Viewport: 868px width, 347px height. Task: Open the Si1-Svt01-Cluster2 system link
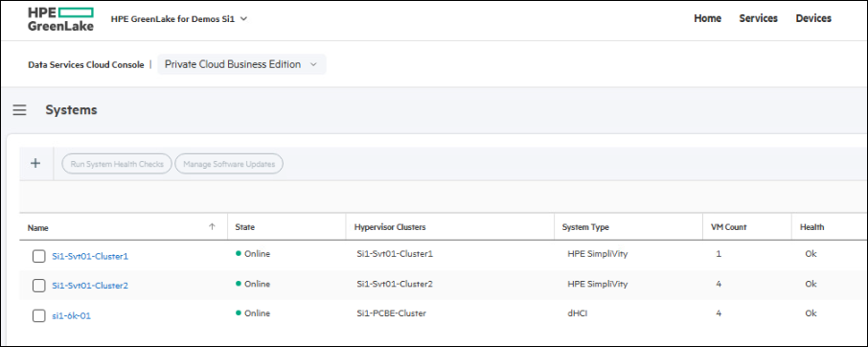click(x=90, y=286)
